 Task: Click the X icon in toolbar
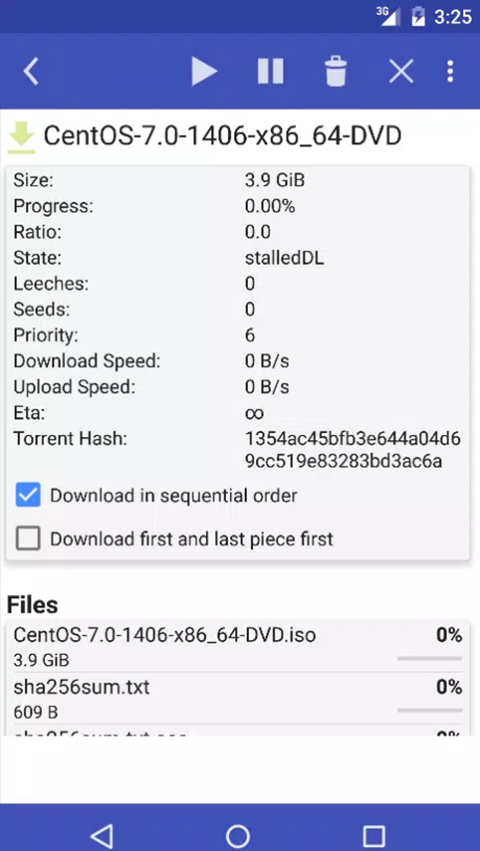[401, 71]
